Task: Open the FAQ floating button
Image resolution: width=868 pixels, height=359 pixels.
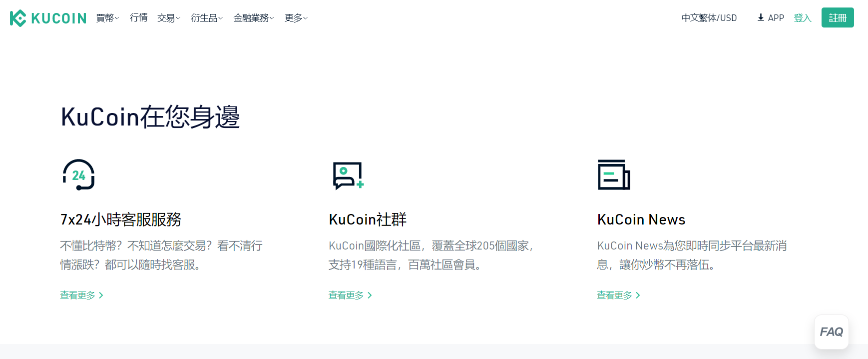Action: 832,331
